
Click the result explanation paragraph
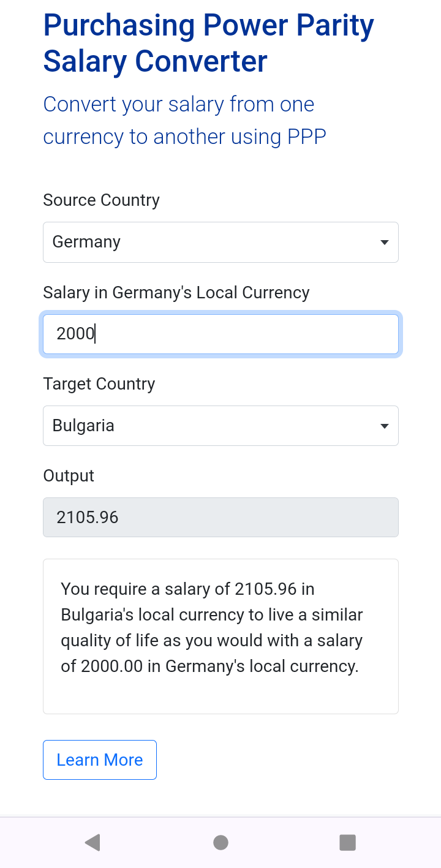point(212,628)
